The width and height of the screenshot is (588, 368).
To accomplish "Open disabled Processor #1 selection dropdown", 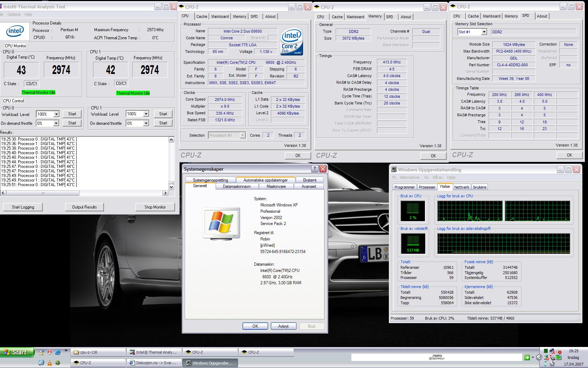I will click(x=242, y=135).
